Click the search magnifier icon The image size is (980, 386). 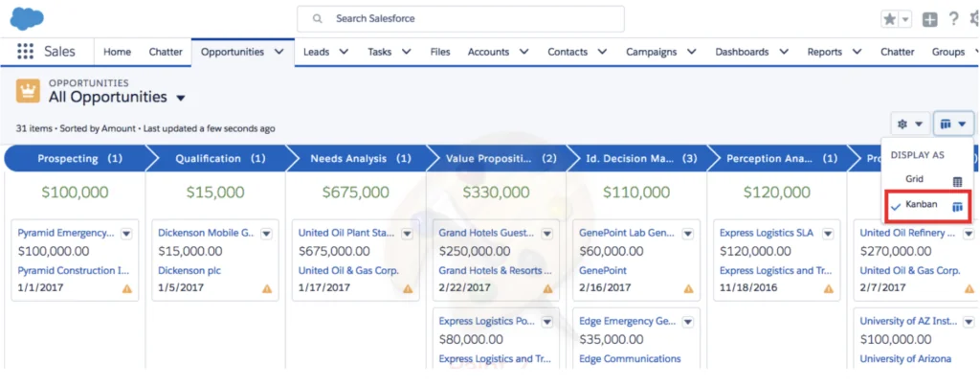(318, 19)
